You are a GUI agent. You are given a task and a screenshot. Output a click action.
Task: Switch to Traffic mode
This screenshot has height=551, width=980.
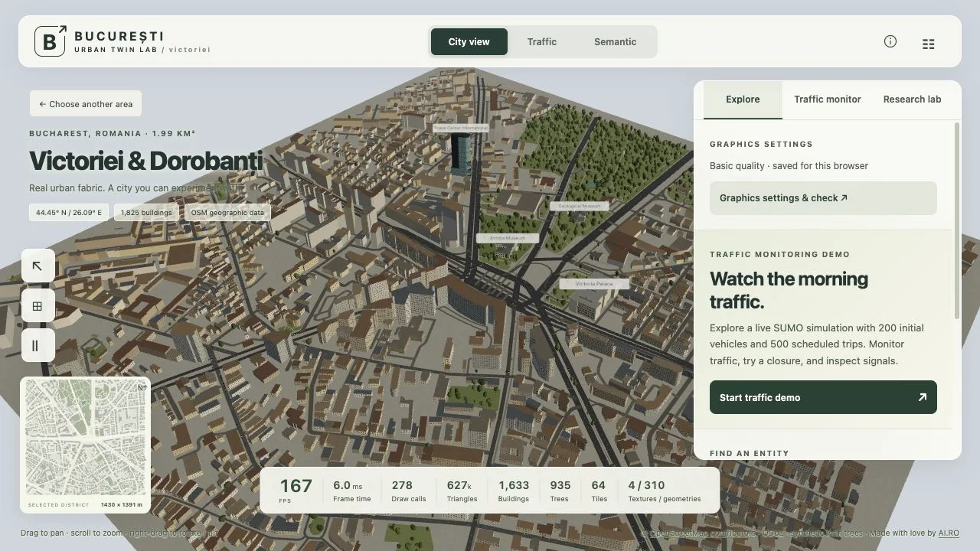pyautogui.click(x=542, y=42)
